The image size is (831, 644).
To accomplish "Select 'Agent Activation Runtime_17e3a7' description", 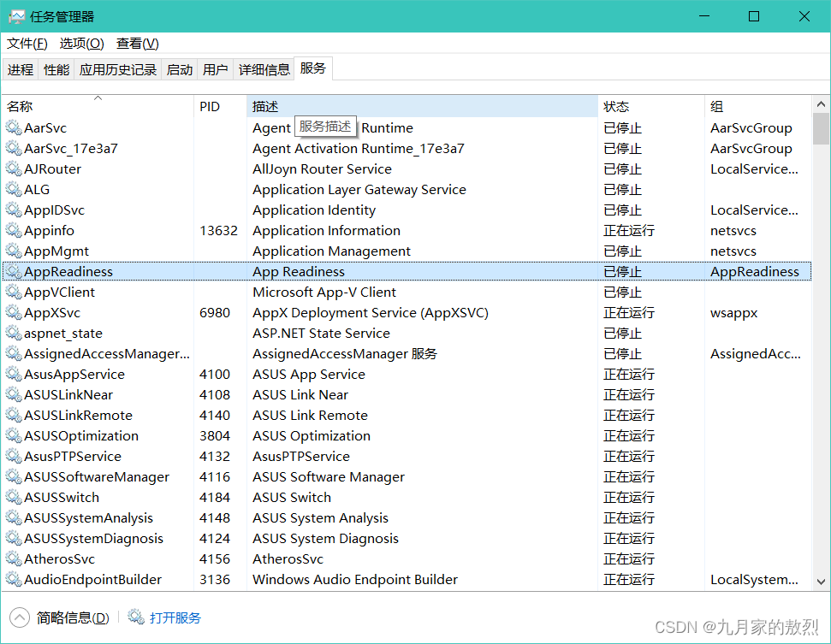I will [x=359, y=149].
